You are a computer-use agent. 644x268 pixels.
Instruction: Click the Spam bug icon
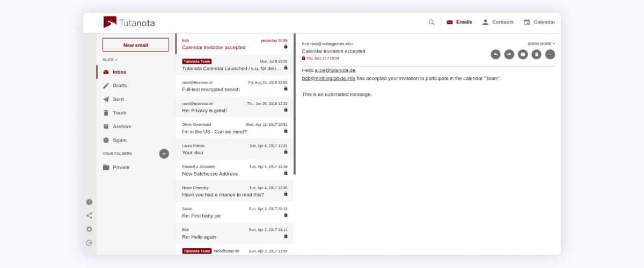[106, 140]
